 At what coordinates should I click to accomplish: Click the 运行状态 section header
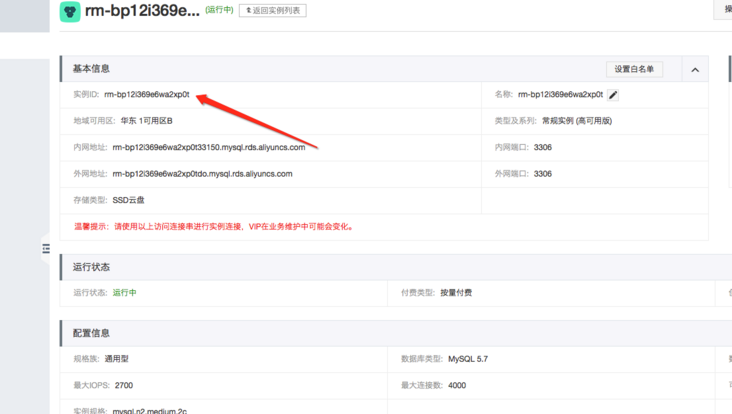tap(91, 267)
